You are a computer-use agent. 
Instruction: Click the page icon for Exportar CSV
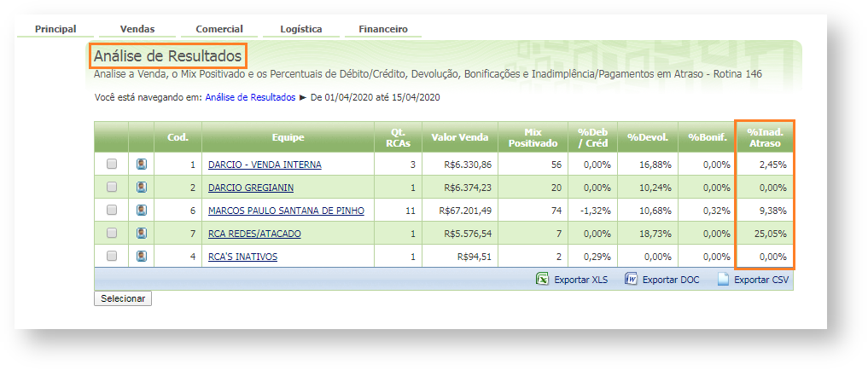click(x=723, y=280)
